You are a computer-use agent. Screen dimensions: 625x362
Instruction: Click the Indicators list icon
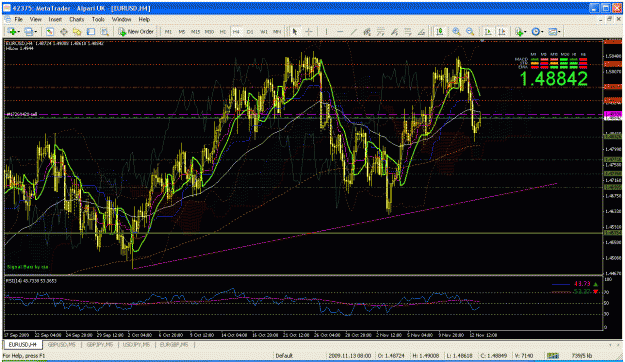[x=518, y=31]
